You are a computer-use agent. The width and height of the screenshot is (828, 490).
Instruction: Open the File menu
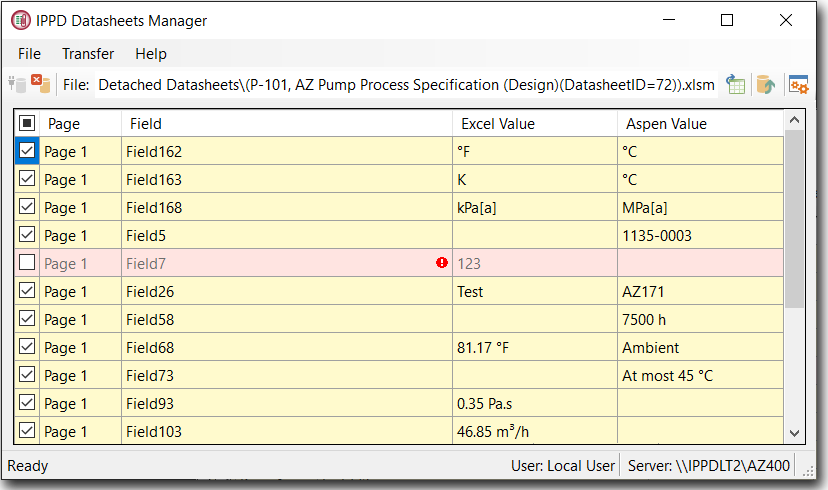pos(29,54)
